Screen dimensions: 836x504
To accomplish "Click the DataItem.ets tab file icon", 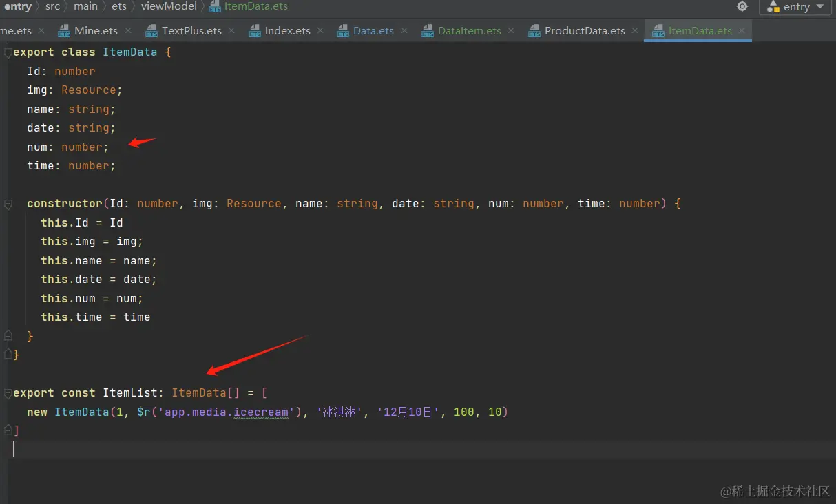I will [x=428, y=31].
